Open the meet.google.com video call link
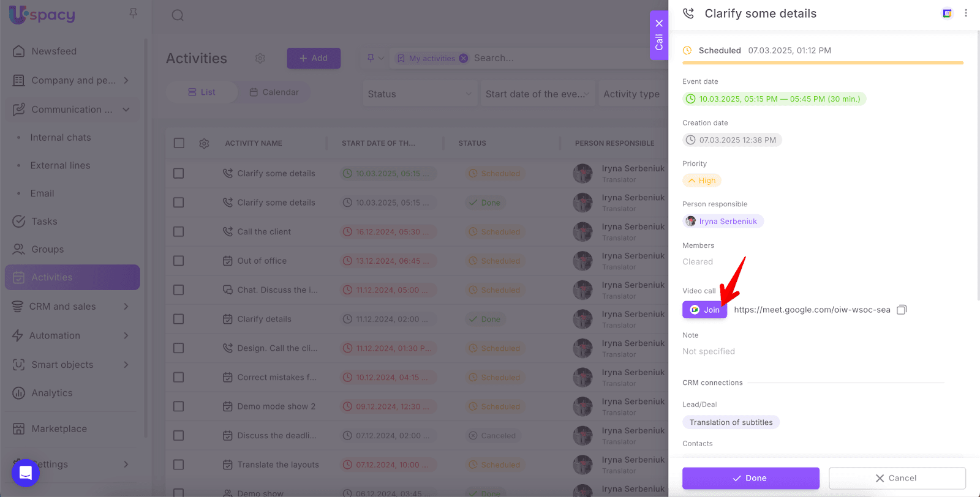This screenshot has width=980, height=497. pos(812,310)
